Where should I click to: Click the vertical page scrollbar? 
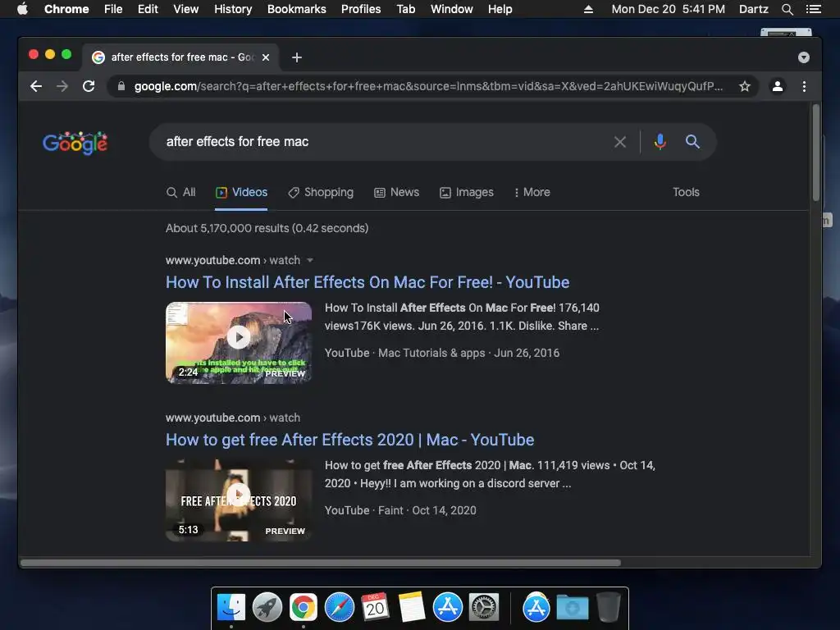pos(816,153)
